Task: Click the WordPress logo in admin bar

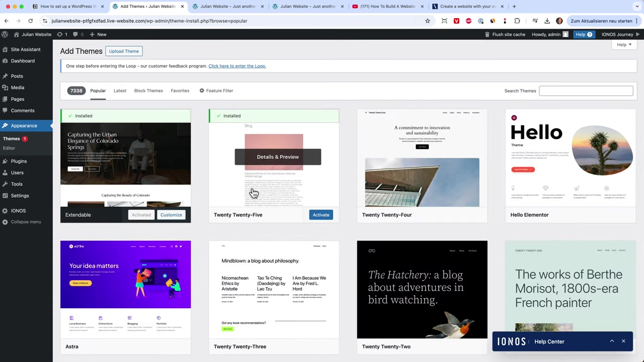Action: tap(5, 34)
